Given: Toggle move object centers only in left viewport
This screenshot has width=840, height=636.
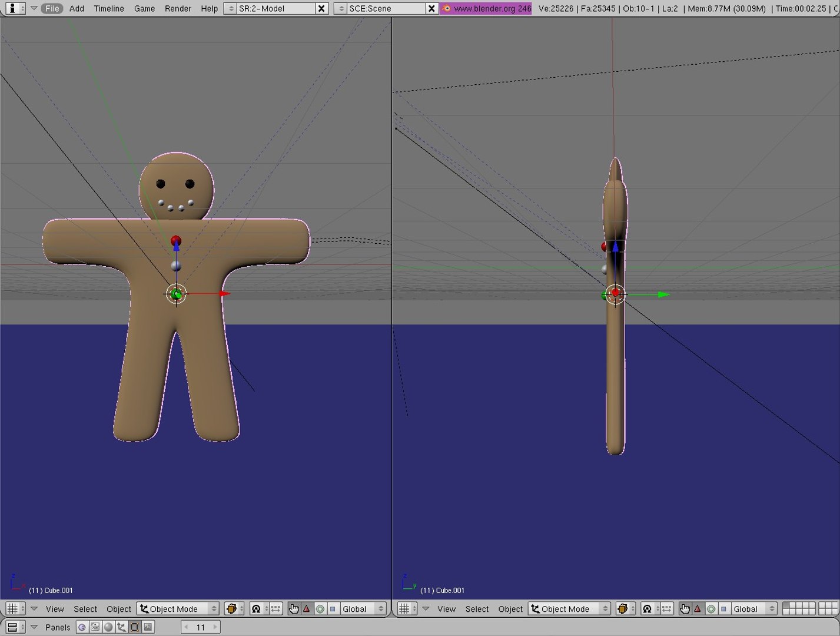Looking at the screenshot, I should coord(275,609).
